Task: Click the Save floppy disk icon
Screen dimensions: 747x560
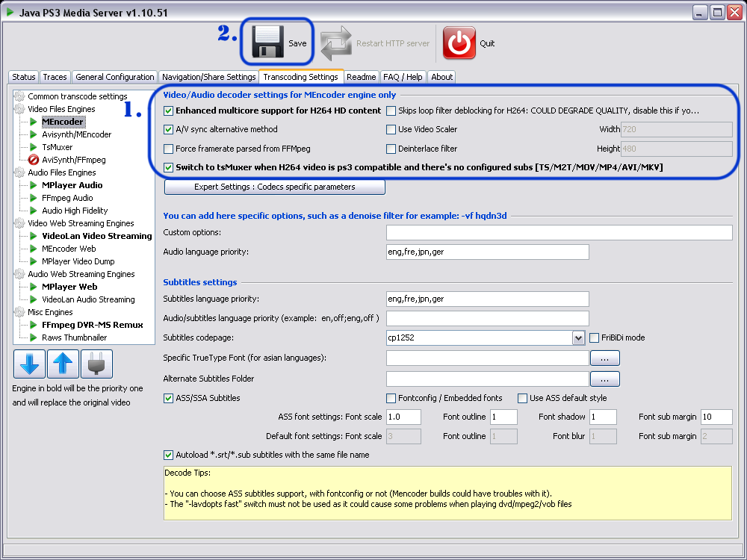Action: [267, 42]
